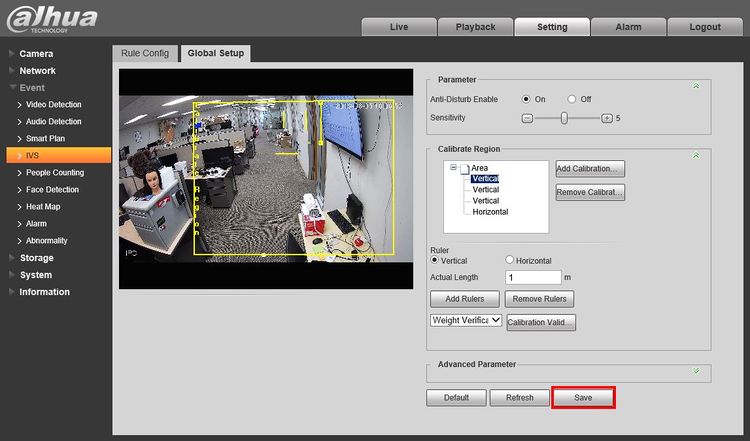Click the Add Rulers button

pyautogui.click(x=464, y=299)
